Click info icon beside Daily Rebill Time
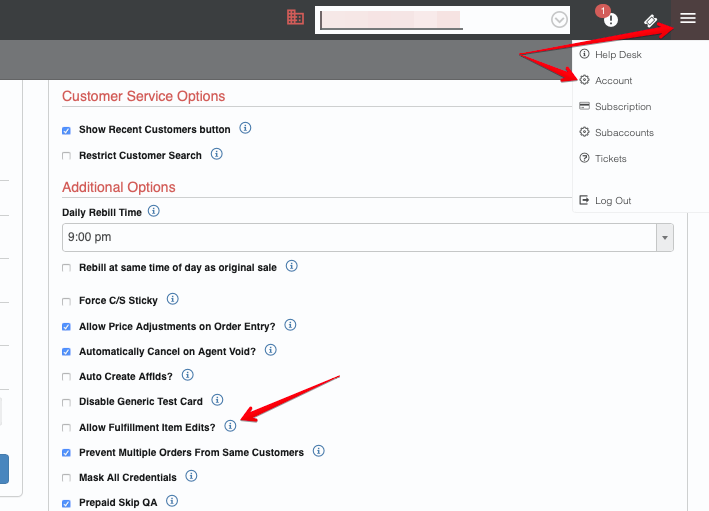 click(x=153, y=211)
